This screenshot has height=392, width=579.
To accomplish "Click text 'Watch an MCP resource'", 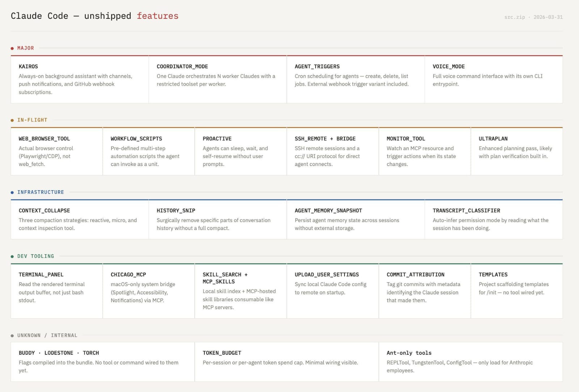I will (x=415, y=148).
